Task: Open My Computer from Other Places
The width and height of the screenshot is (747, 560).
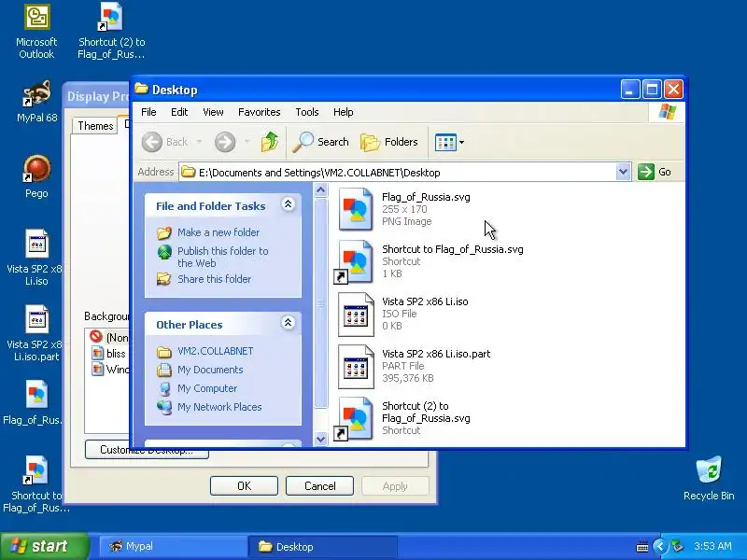Action: click(x=207, y=388)
